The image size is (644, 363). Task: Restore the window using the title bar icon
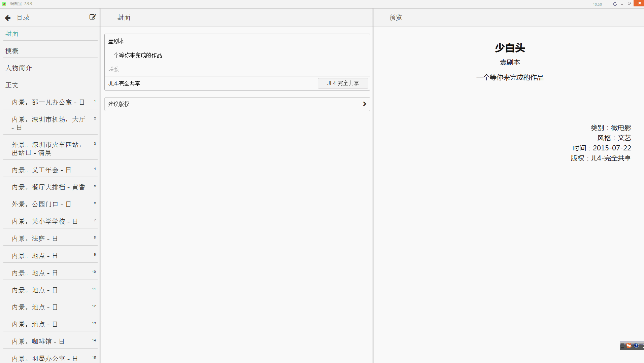point(629,4)
